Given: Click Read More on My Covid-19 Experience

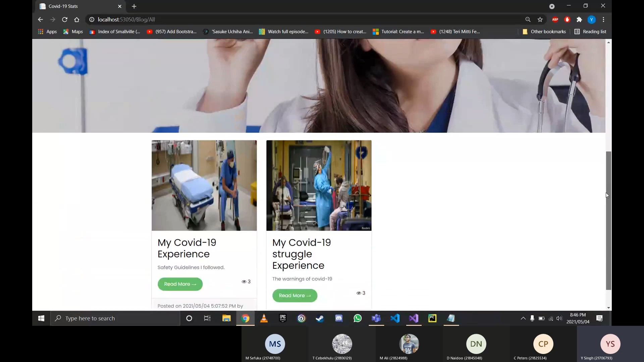Looking at the screenshot, I should pos(180,284).
